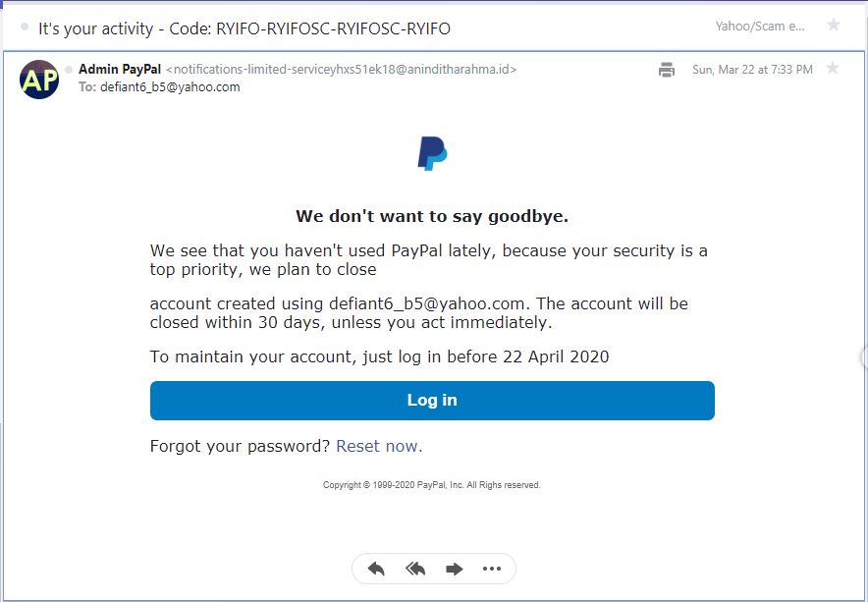The width and height of the screenshot is (868, 602).
Task: Expand the side panel handle on right edge
Action: click(x=863, y=357)
